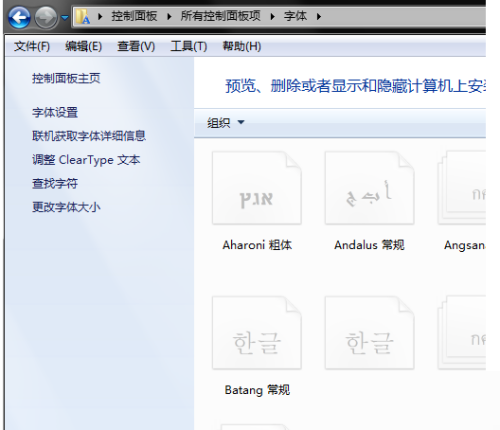Expand the arrow after 所有控制面板项
Image resolution: width=500 pixels, height=430 pixels.
pos(273,16)
